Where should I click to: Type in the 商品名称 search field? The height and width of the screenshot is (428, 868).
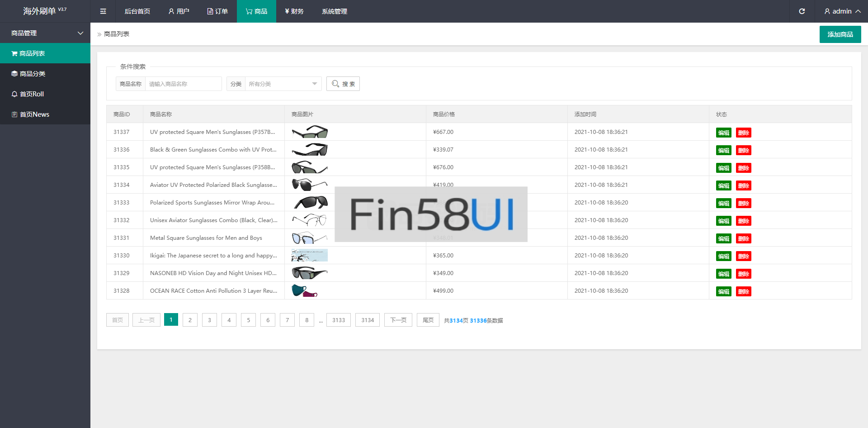pyautogui.click(x=183, y=84)
